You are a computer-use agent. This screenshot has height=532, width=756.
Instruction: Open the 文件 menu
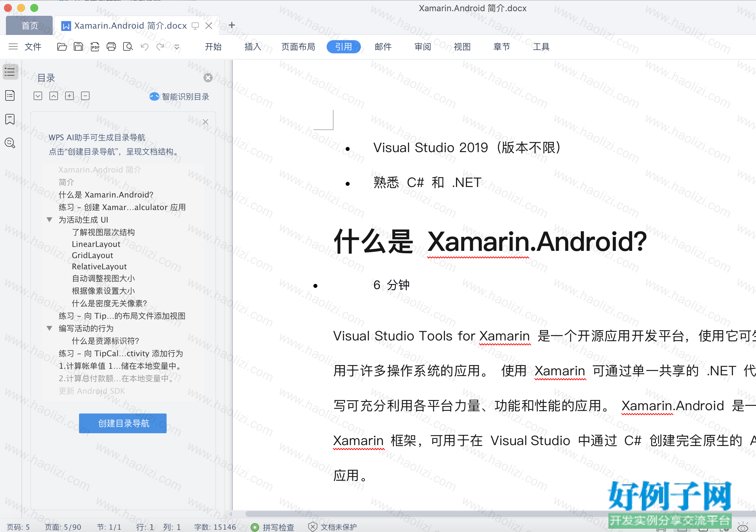pos(33,47)
